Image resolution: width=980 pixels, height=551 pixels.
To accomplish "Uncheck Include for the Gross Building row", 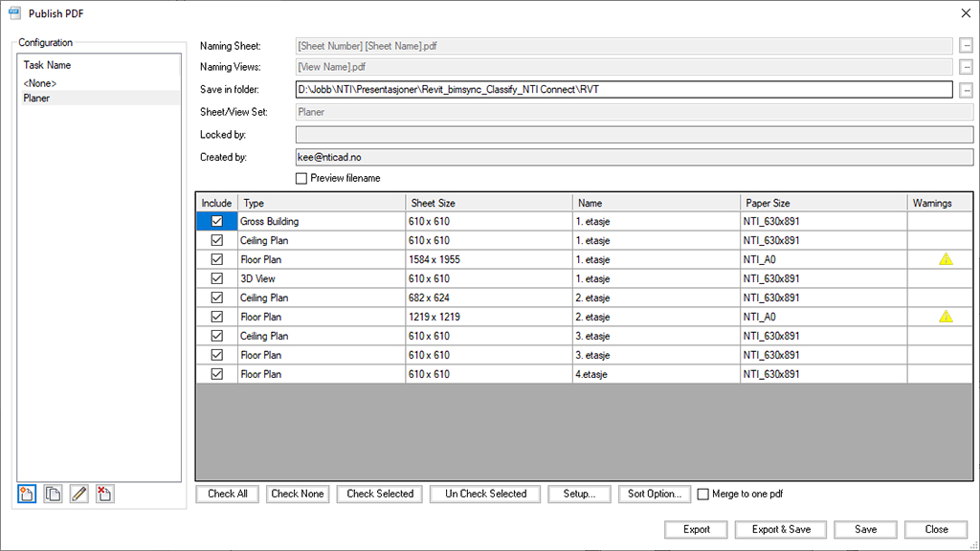I will click(x=216, y=221).
